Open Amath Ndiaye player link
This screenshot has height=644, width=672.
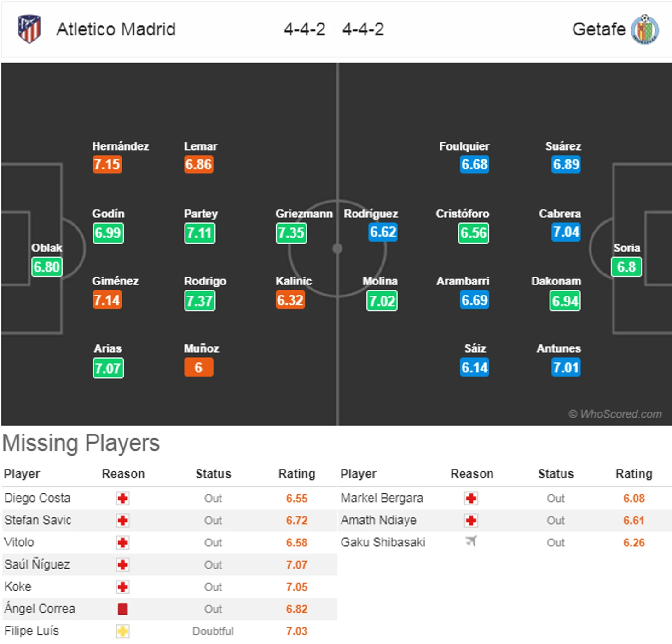[378, 520]
